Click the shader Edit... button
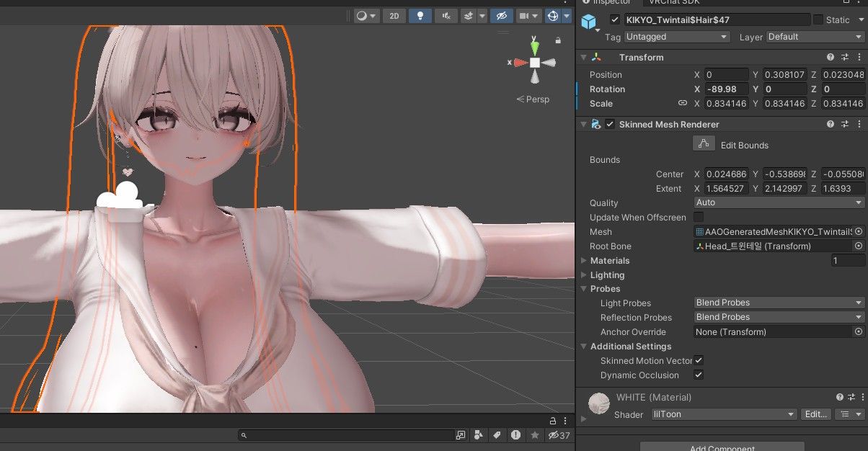 pyautogui.click(x=816, y=414)
